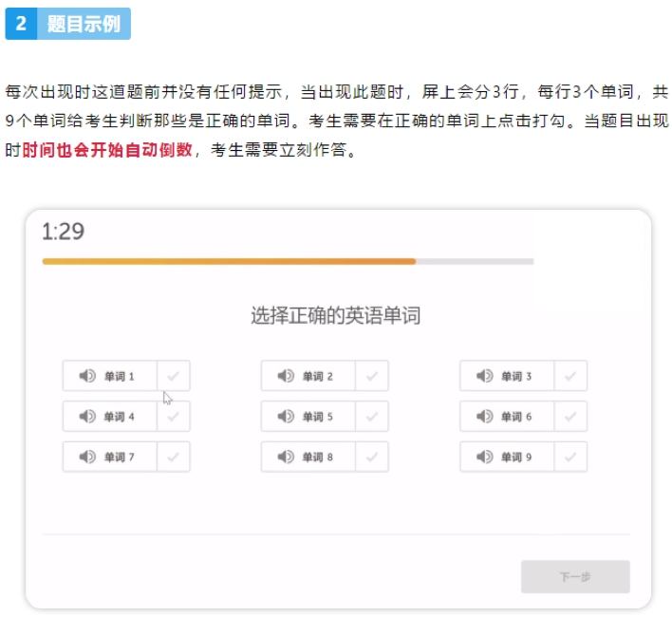Mark 单词 5 as correct word

click(371, 416)
